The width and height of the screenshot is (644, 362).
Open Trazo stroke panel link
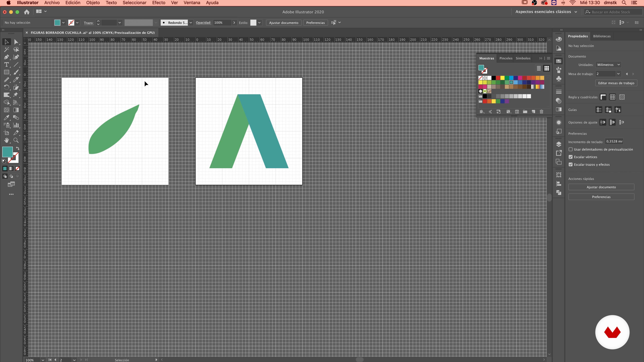89,23
